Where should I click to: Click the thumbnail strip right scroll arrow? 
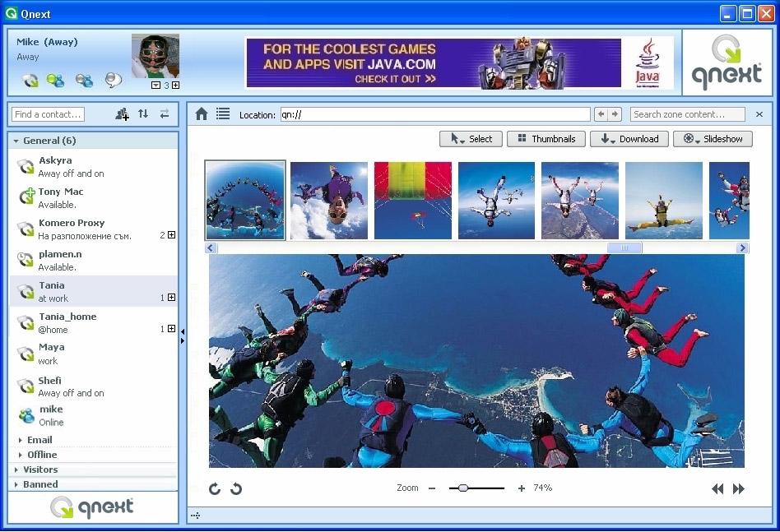[743, 247]
